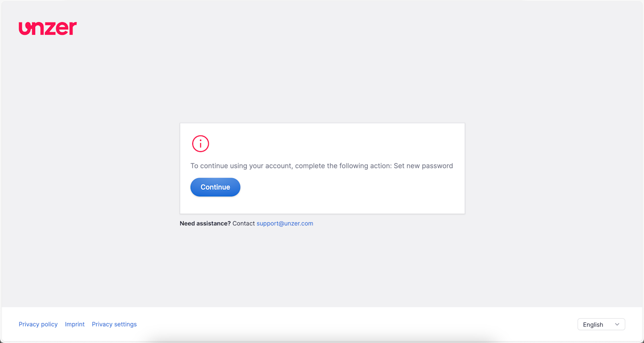Open the English language dropdown
This screenshot has width=644, height=343.
click(x=601, y=325)
